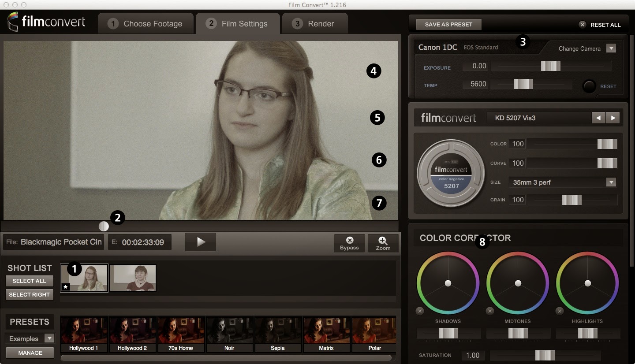Switch to the Choose Footage tab
This screenshot has height=364, width=635.
[146, 24]
